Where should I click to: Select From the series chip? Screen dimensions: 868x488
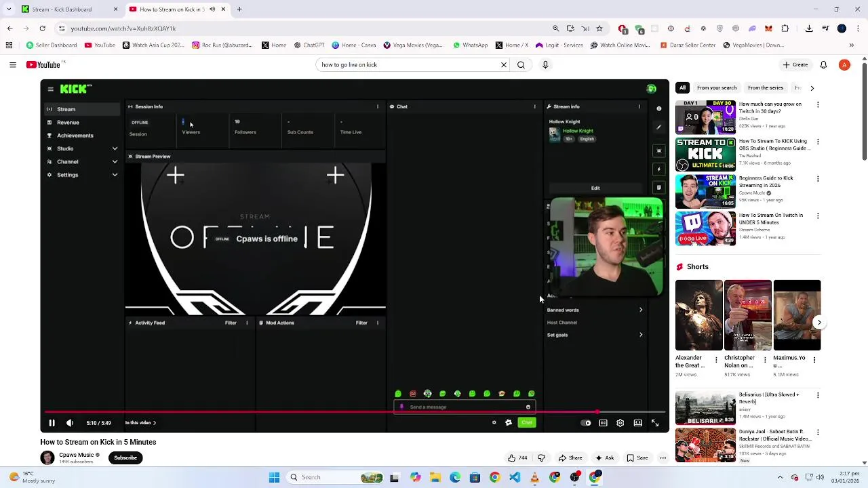coord(766,88)
